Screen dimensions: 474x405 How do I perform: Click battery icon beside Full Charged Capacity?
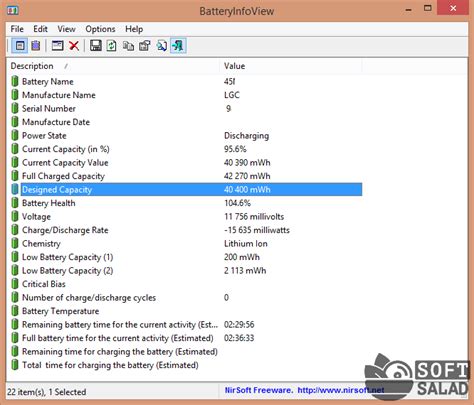[15, 176]
